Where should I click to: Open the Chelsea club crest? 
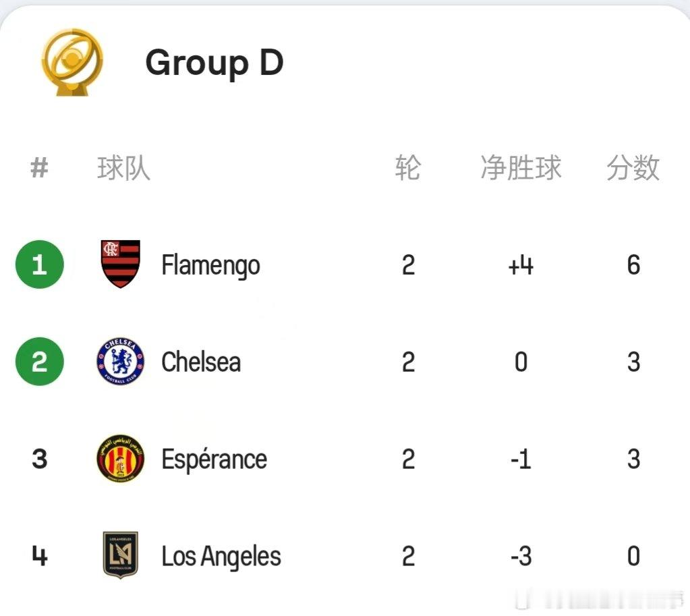pyautogui.click(x=121, y=362)
